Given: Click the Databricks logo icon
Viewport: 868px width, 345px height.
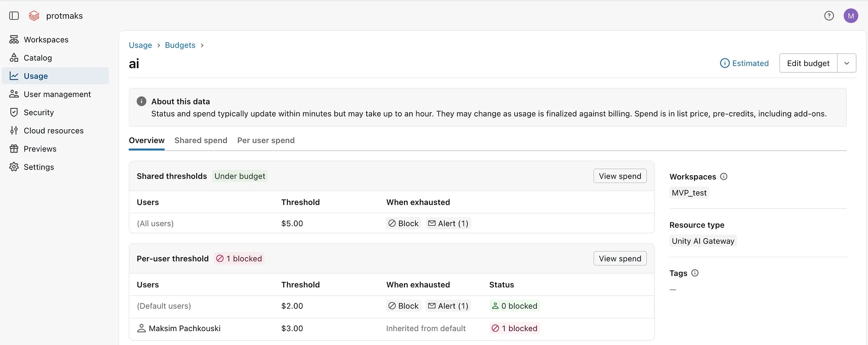Looking at the screenshot, I should tap(34, 16).
